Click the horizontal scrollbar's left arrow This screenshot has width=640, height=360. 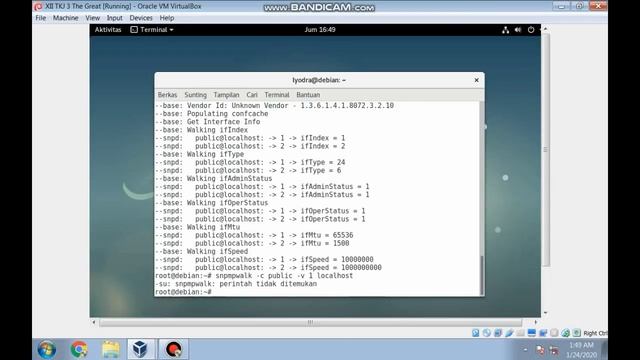click(x=94, y=322)
